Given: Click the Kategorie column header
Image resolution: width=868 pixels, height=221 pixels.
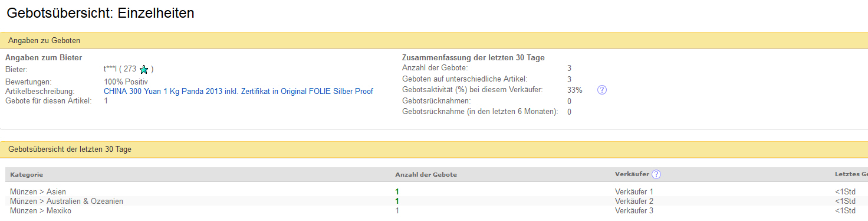Looking at the screenshot, I should coord(27,175).
